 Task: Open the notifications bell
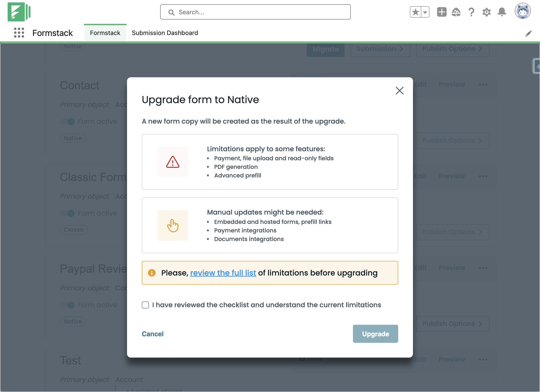pos(502,12)
